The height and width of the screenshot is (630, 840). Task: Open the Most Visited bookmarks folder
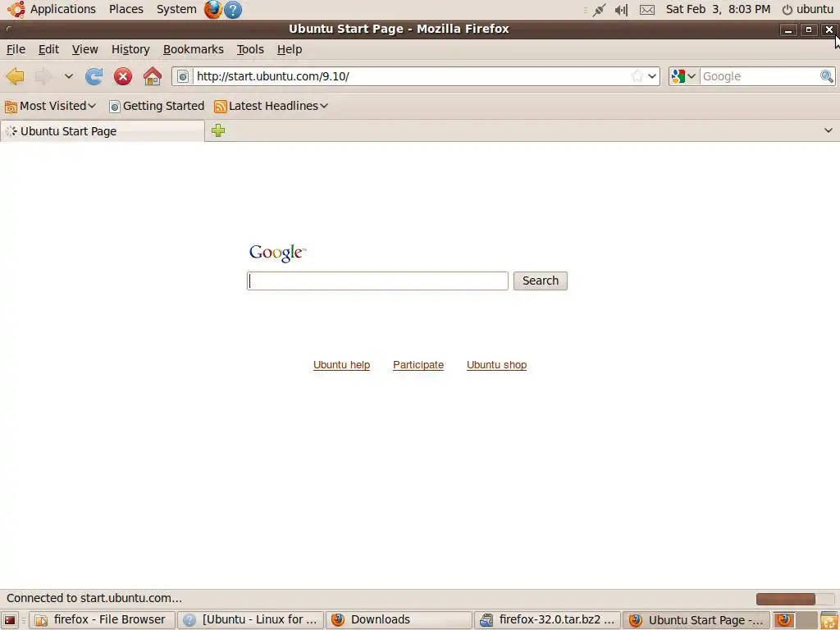(50, 106)
